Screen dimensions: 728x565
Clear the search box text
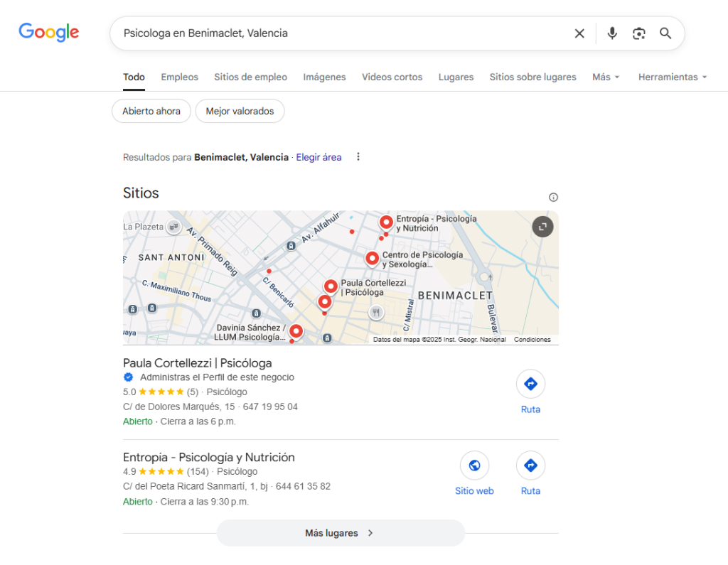(x=579, y=33)
